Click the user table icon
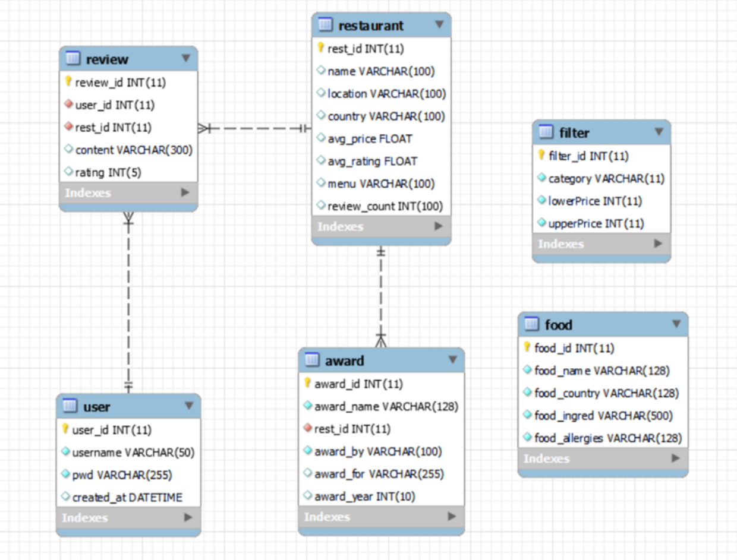This screenshot has height=560, width=737. [70, 406]
